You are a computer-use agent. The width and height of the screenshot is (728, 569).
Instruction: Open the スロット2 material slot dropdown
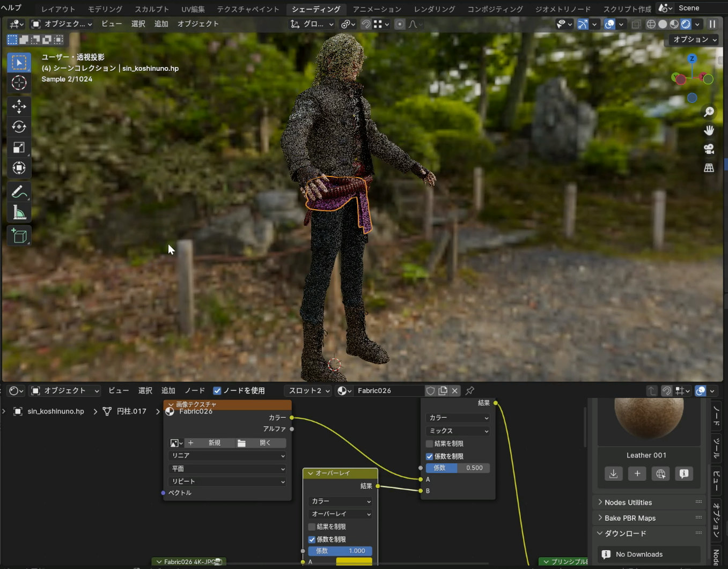pyautogui.click(x=310, y=390)
